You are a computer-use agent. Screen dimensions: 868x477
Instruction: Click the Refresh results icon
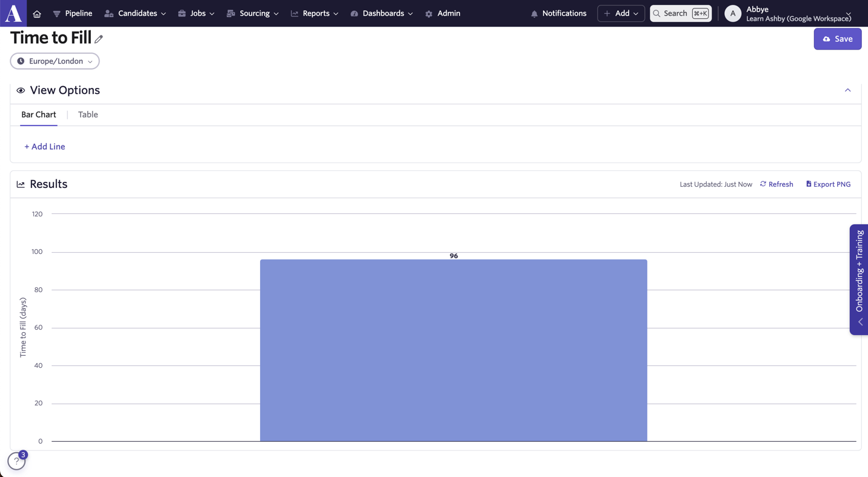pyautogui.click(x=763, y=184)
